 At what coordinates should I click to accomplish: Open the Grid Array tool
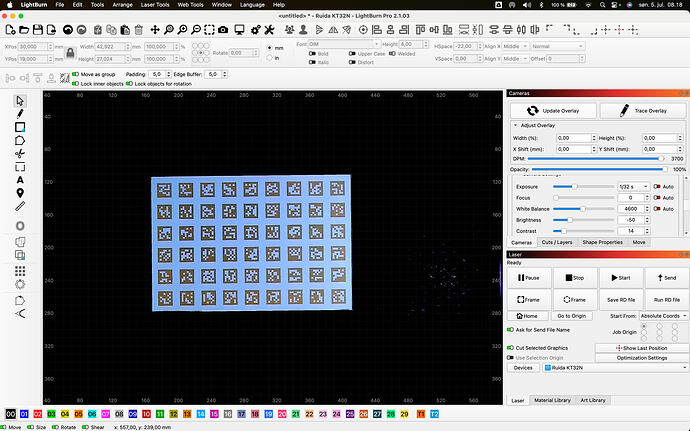point(20,271)
